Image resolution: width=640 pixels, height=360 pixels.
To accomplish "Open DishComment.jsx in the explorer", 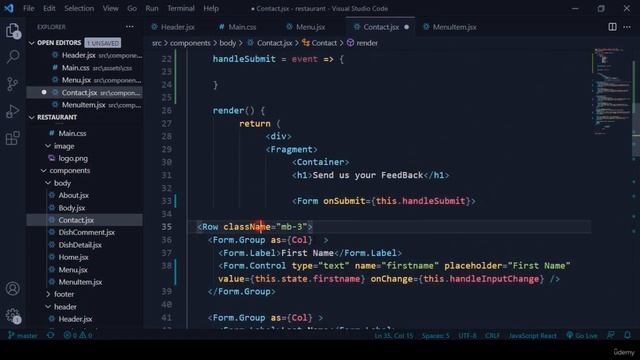I will point(85,232).
